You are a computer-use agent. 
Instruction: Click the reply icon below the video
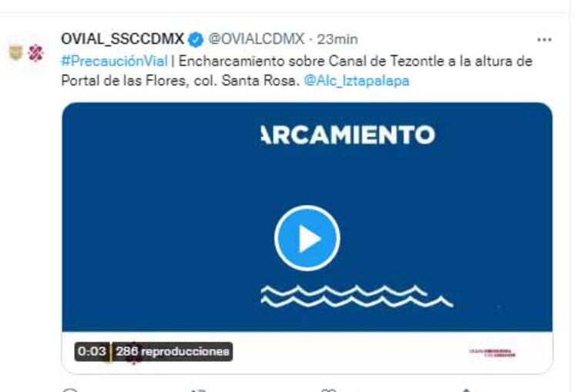70,390
